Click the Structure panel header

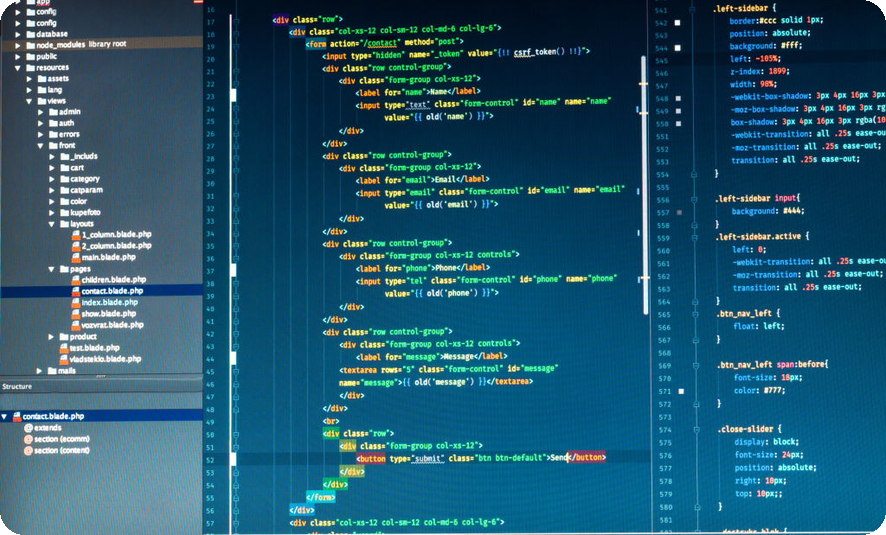click(x=101, y=387)
